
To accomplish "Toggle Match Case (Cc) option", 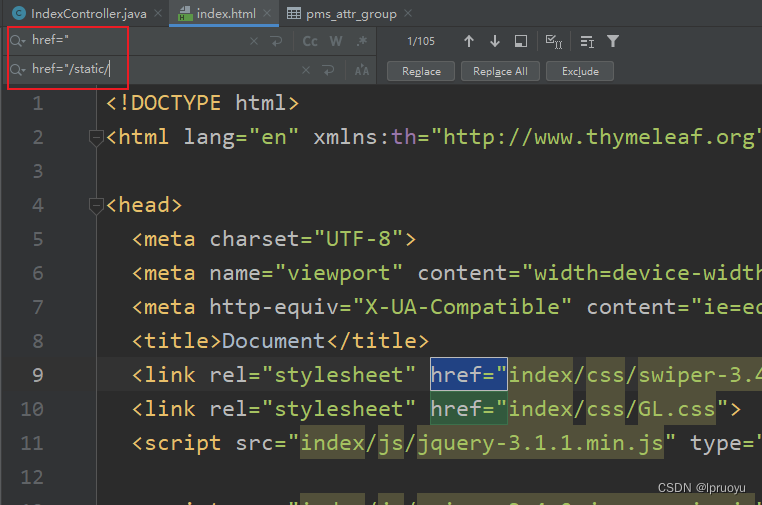I will tap(310, 41).
